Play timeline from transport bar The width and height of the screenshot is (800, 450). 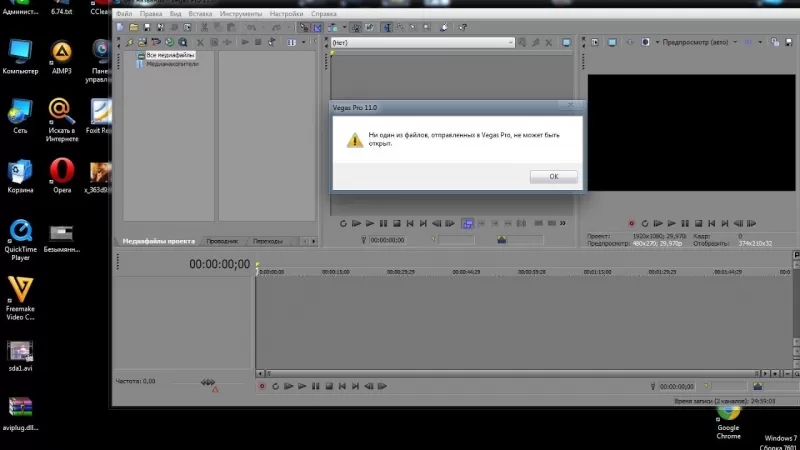click(x=302, y=386)
